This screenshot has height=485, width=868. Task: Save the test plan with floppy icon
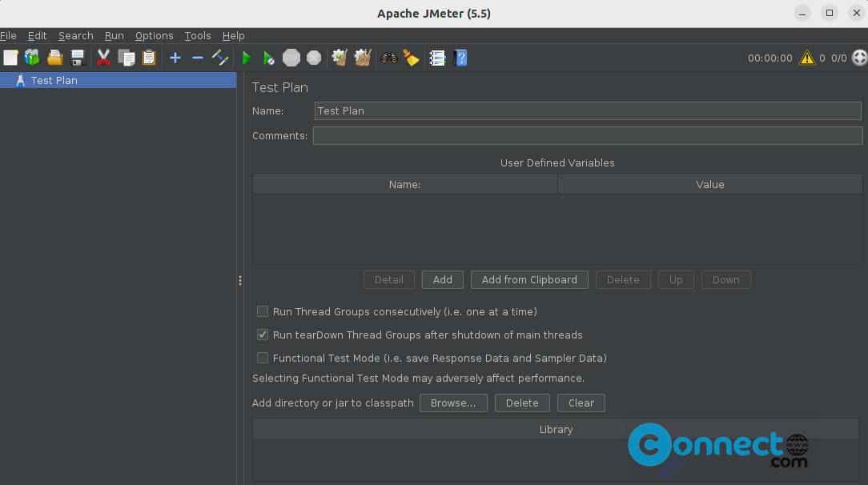coord(78,58)
